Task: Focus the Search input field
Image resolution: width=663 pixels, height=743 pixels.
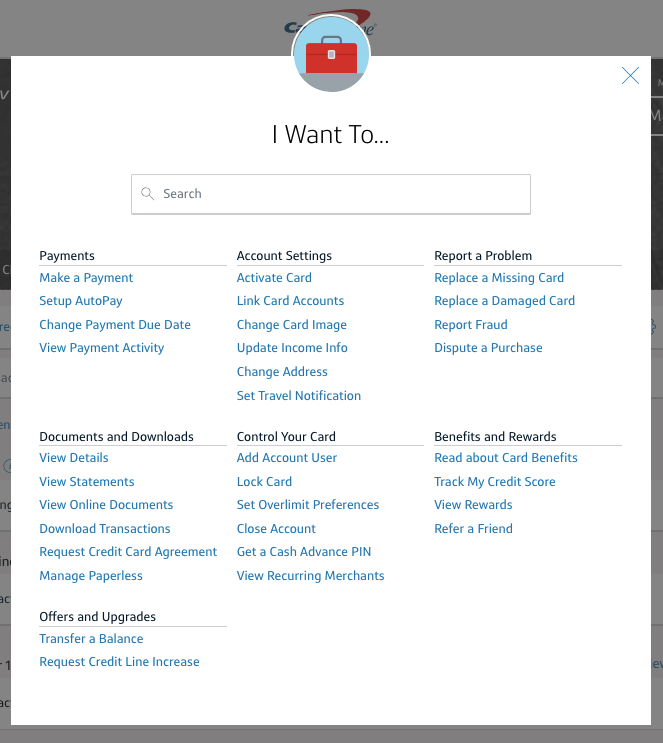Action: tap(340, 194)
